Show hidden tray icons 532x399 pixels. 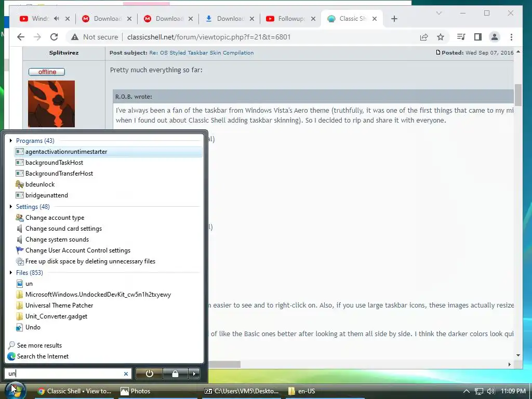467,391
